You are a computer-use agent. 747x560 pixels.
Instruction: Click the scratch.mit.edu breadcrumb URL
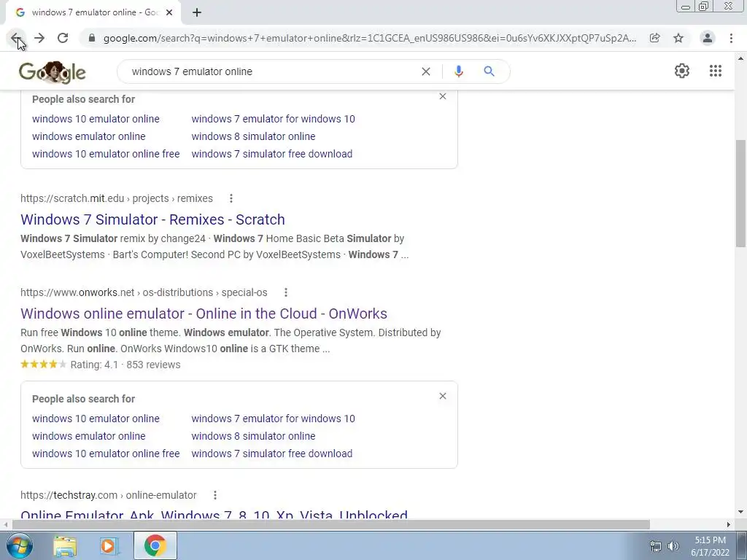coord(117,198)
